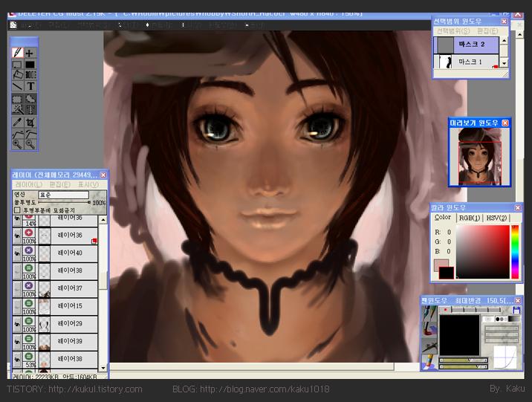
Task: Select the 마스크 2 mask row
Action: click(x=467, y=45)
